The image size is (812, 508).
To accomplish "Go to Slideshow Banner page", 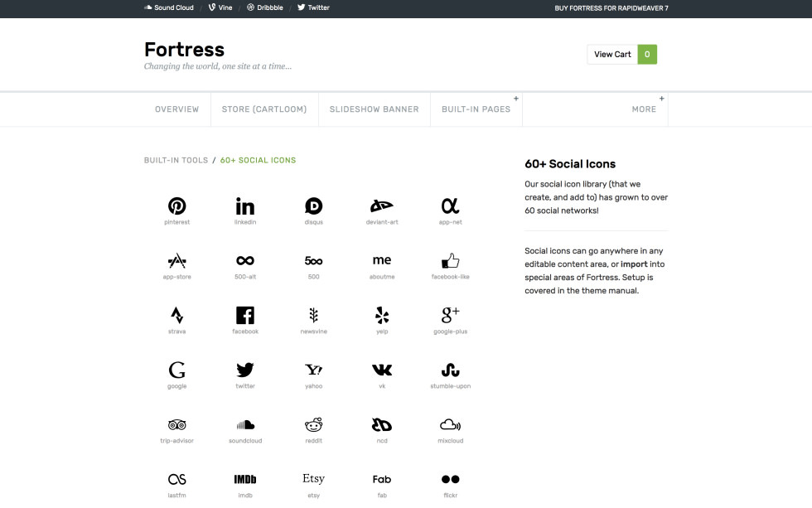I will click(374, 109).
